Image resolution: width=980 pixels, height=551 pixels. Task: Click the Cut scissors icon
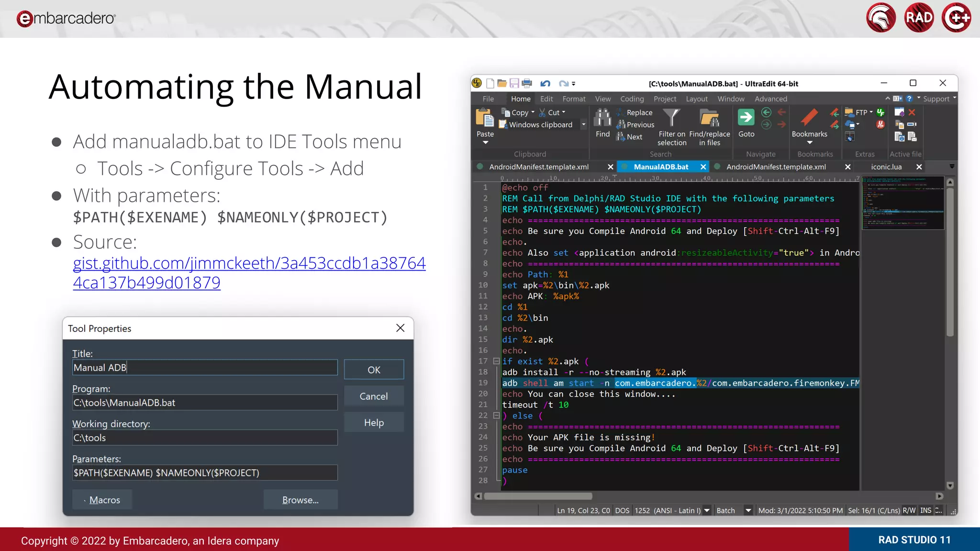click(x=542, y=112)
